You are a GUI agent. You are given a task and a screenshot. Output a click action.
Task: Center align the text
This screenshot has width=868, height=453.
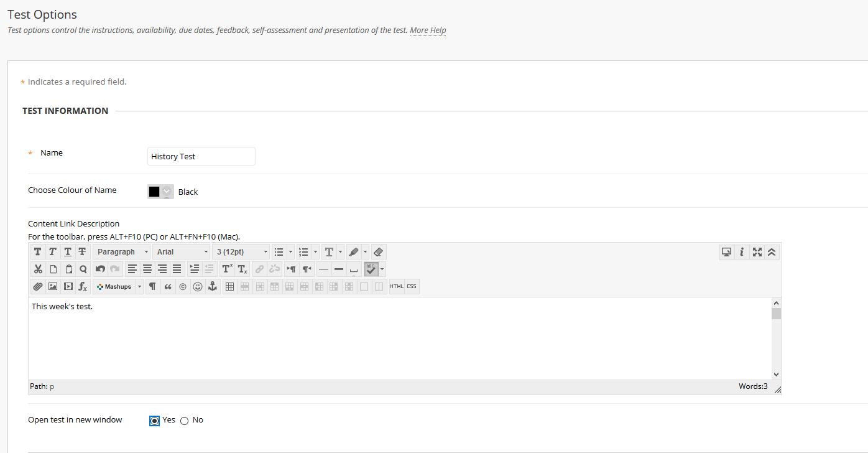pyautogui.click(x=147, y=269)
